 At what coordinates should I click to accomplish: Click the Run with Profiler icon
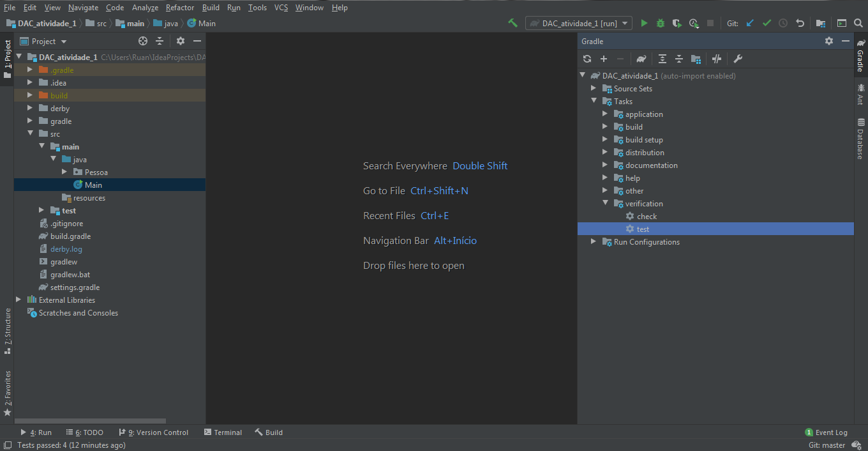point(694,23)
